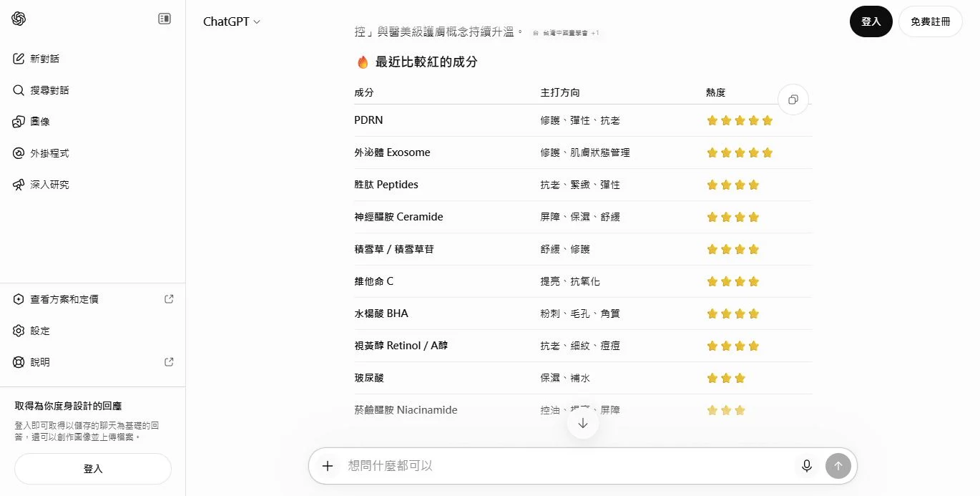Click 舒緩、修護 text
This screenshot has width=980, height=496.
coord(565,249)
